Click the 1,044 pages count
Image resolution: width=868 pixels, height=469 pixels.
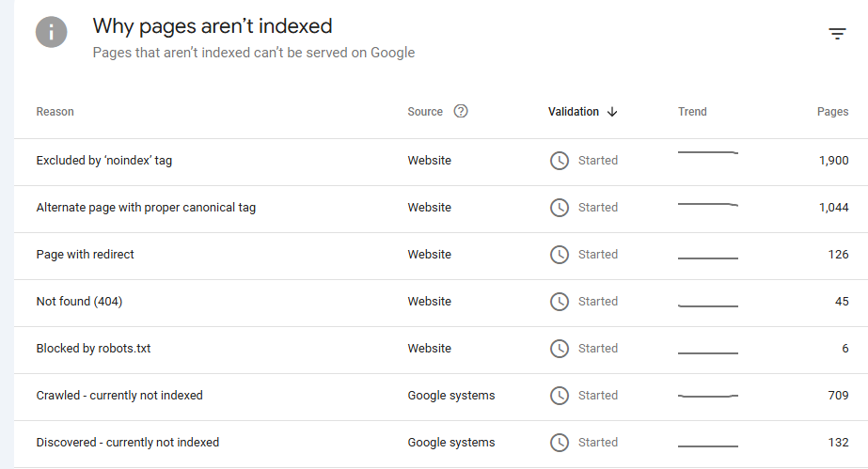point(833,208)
